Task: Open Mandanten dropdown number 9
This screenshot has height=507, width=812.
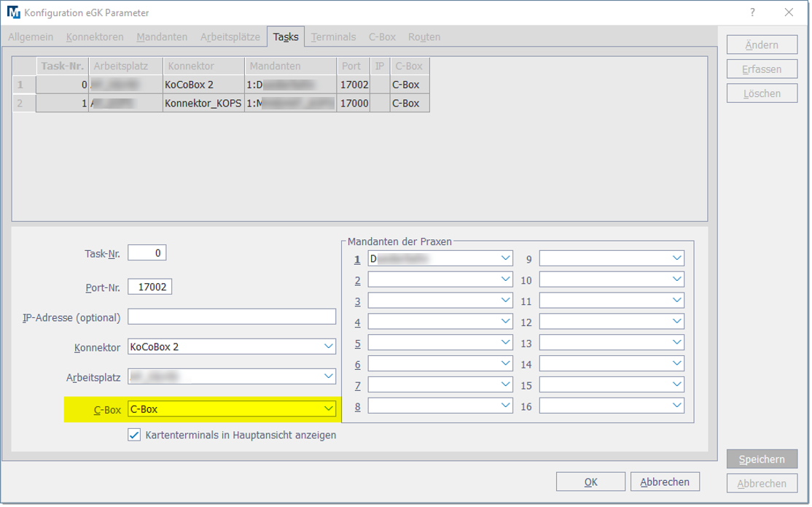Action: pos(676,258)
